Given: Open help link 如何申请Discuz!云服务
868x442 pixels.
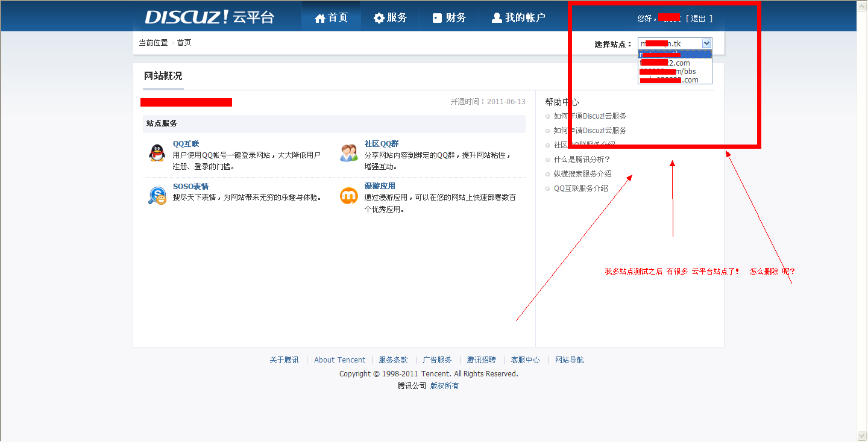Looking at the screenshot, I should coord(590,131).
